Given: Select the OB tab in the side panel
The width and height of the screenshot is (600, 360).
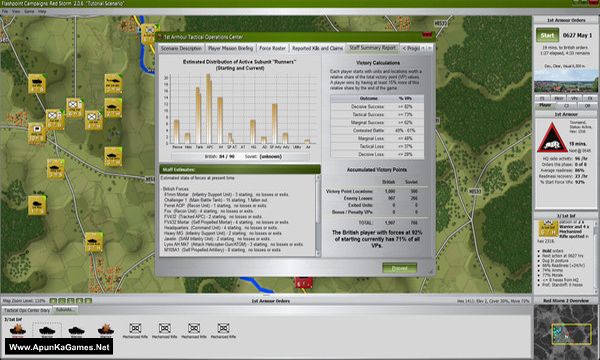Looking at the screenshot, I should (587, 105).
